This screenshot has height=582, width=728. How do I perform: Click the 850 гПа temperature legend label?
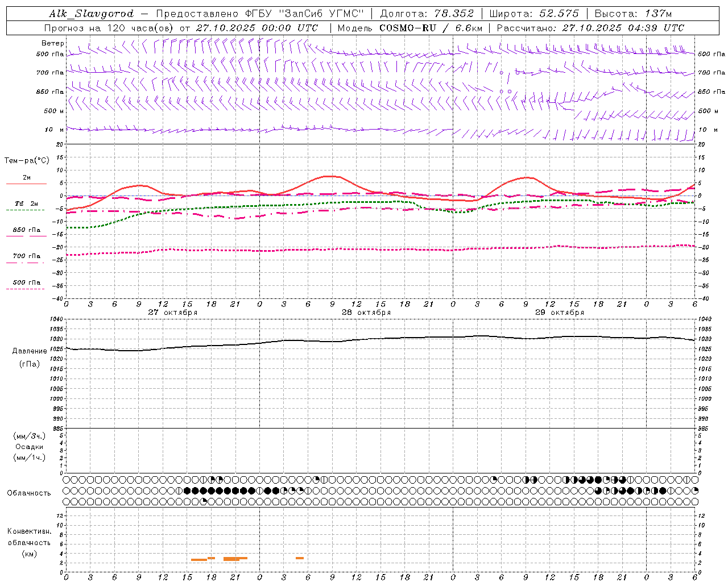point(27,230)
